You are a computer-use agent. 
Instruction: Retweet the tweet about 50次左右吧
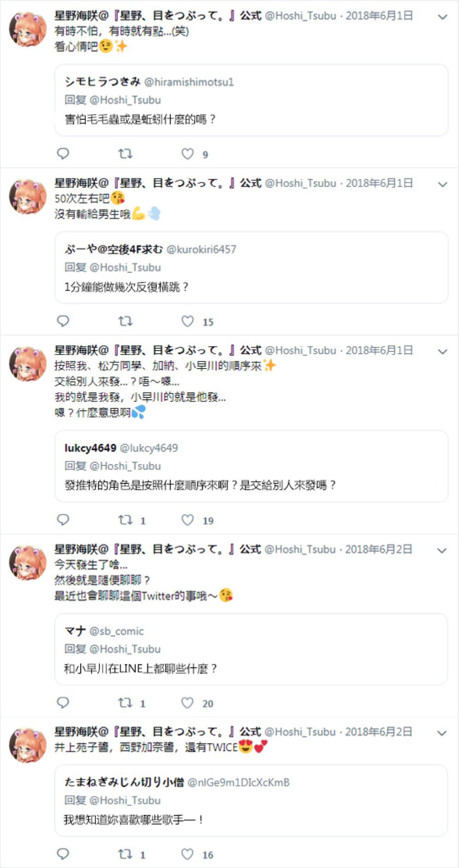[x=125, y=321]
